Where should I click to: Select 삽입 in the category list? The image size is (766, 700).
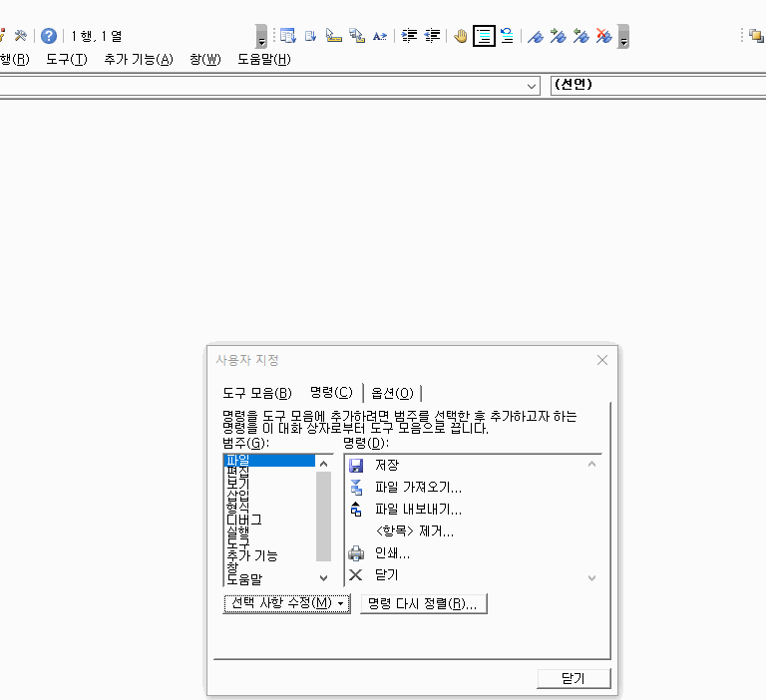click(269, 496)
